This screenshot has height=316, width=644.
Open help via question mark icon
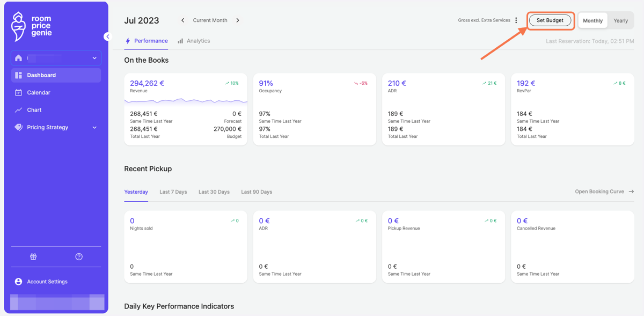click(x=79, y=256)
